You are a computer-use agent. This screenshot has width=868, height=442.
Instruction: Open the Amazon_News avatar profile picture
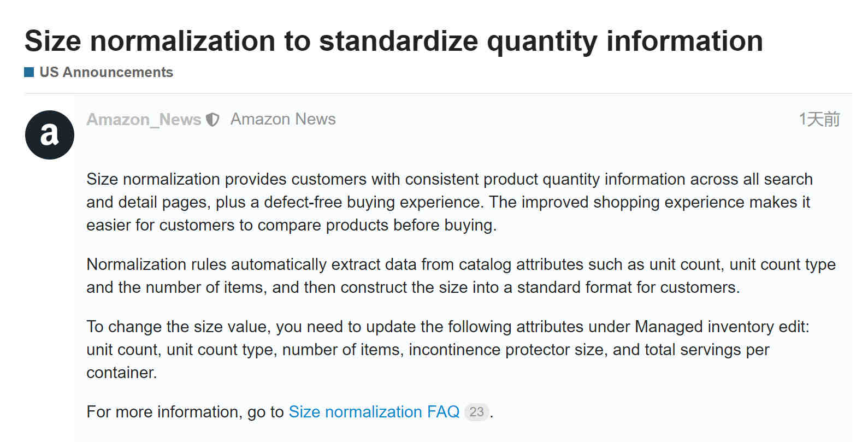point(50,135)
